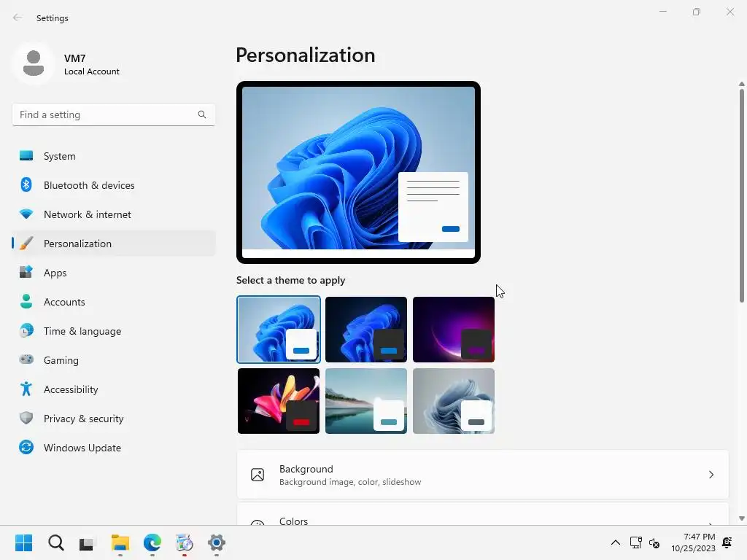Click the vertical scrollbar thumb
747x560 pixels.
coord(741,195)
